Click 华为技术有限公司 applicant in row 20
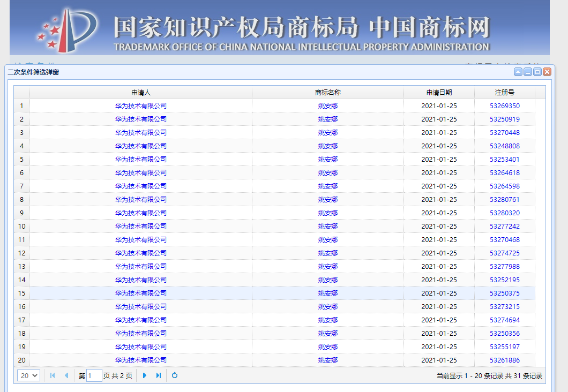The height and width of the screenshot is (392, 568). [141, 360]
